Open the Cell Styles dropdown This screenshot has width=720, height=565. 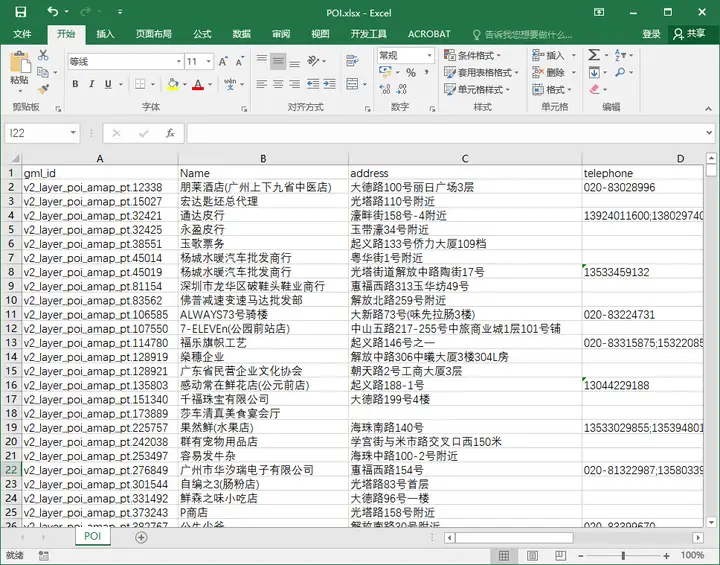(477, 90)
